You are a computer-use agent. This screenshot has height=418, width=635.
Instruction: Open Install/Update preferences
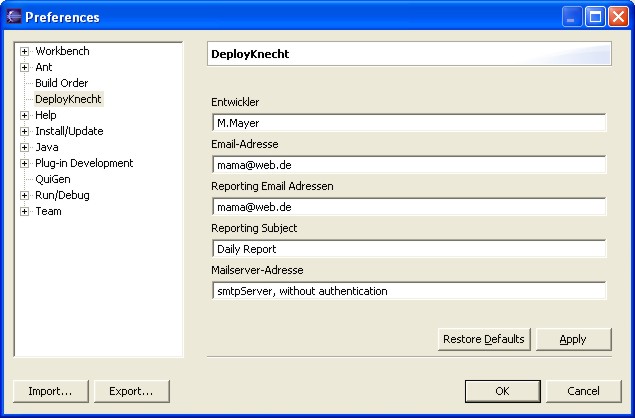(69, 131)
